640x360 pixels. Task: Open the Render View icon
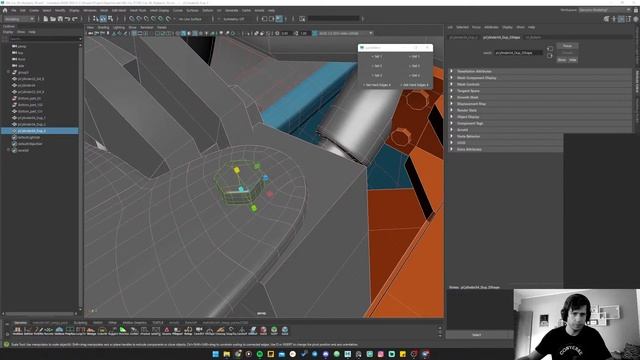coord(264,19)
